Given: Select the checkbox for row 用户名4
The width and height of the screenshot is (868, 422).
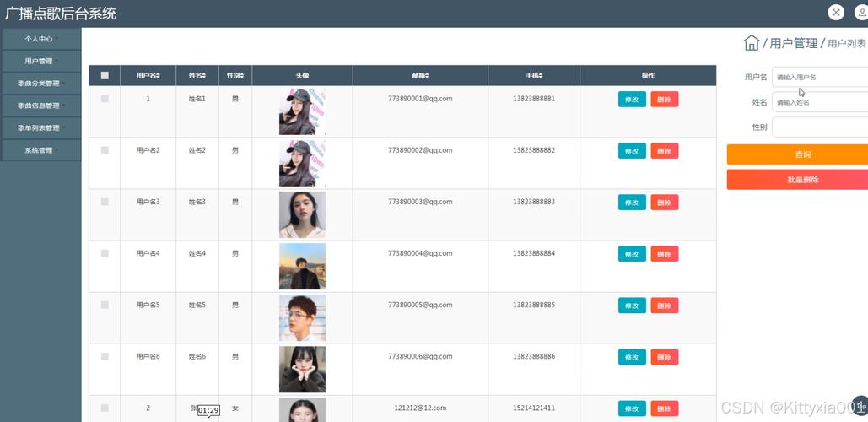Looking at the screenshot, I should click(x=105, y=253).
